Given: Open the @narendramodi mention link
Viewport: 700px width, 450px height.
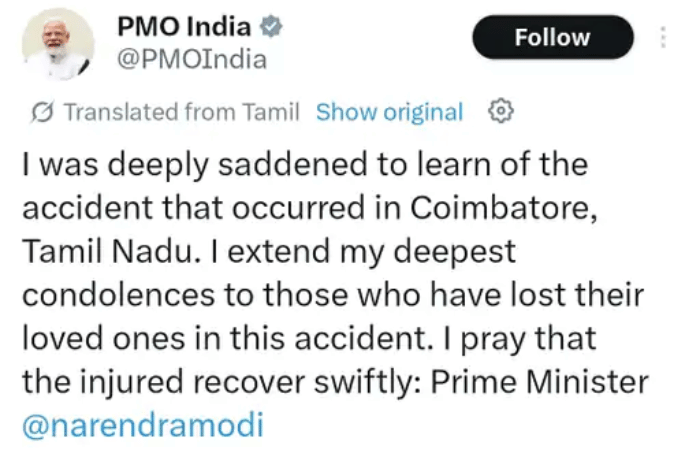Looking at the screenshot, I should point(142,426).
